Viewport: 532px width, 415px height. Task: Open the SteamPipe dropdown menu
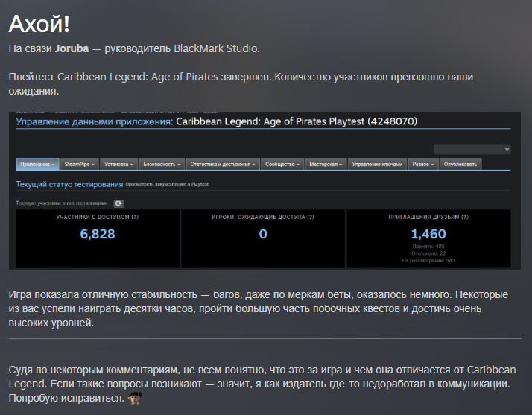[x=80, y=164]
